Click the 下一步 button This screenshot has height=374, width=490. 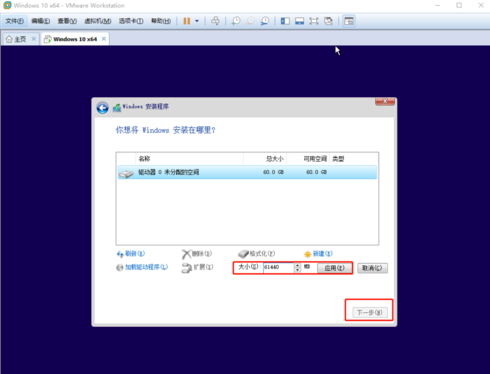[x=370, y=312]
